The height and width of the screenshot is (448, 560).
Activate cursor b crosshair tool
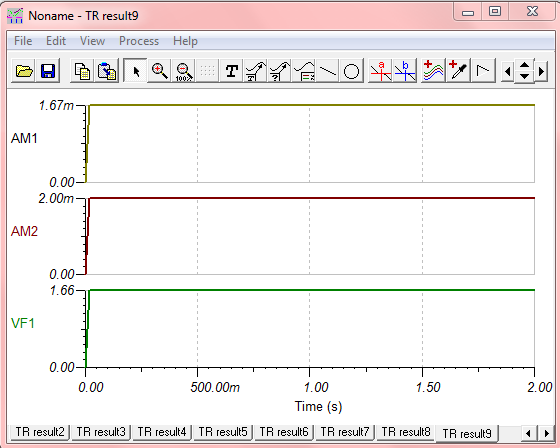405,71
